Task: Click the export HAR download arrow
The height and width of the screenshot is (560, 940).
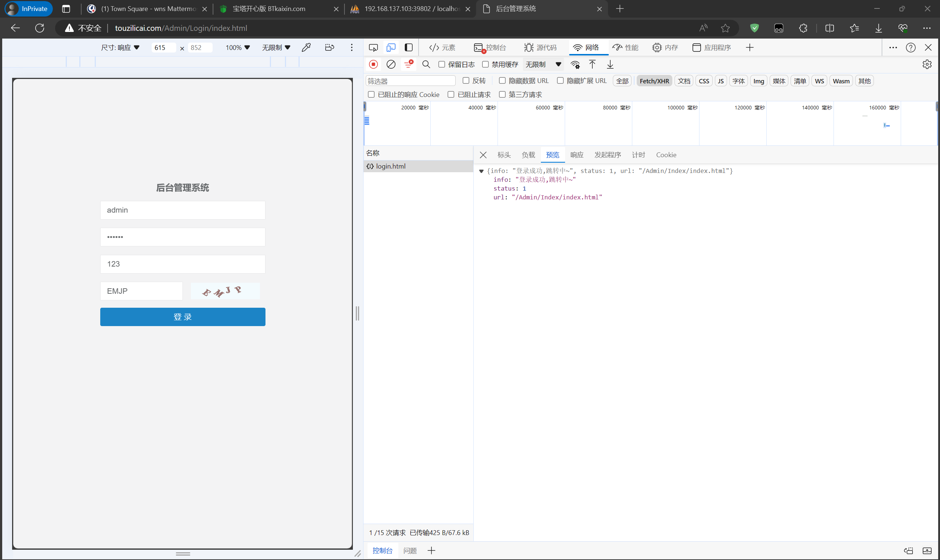Action: click(610, 65)
